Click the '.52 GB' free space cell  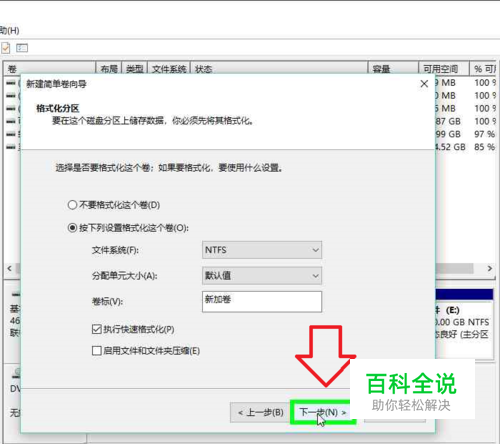pos(450,147)
